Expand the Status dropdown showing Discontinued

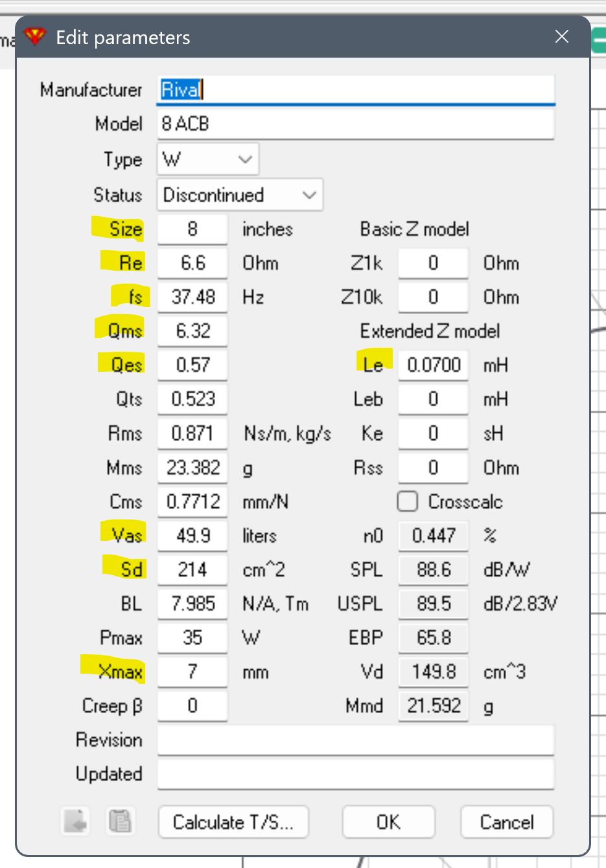point(240,195)
